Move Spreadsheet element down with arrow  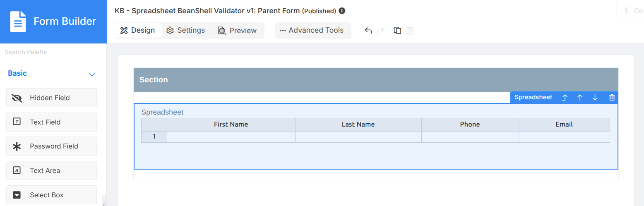(595, 98)
